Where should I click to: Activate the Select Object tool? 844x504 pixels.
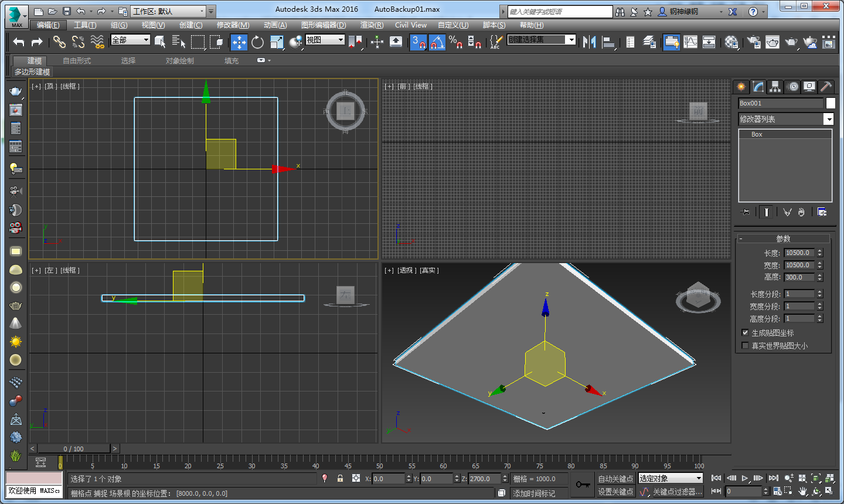pyautogui.click(x=160, y=42)
